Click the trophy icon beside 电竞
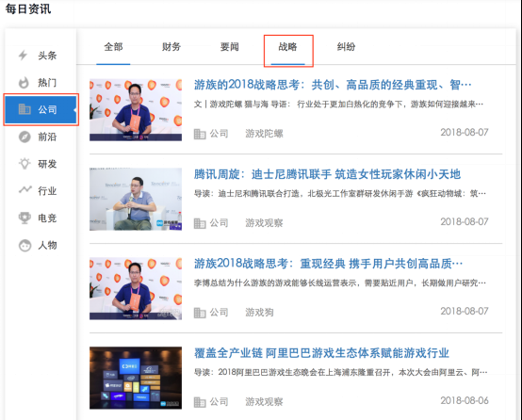Viewport: 522px width, 420px height. 24,218
